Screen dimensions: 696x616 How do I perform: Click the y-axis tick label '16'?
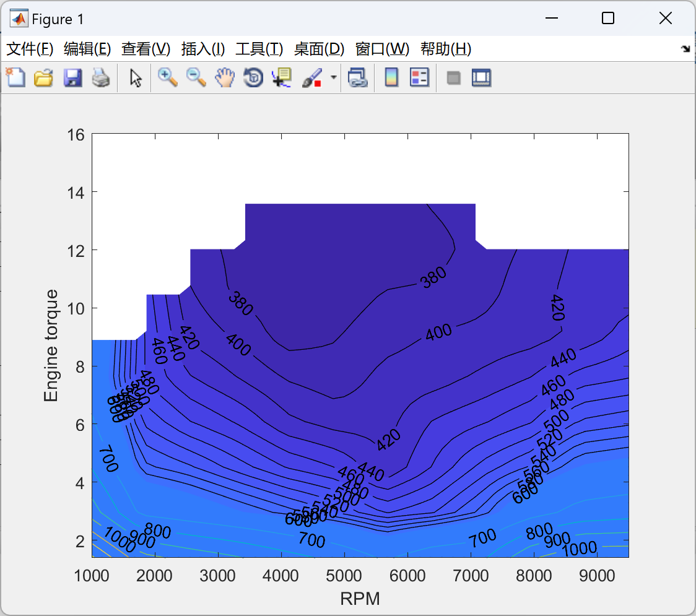[x=76, y=134]
